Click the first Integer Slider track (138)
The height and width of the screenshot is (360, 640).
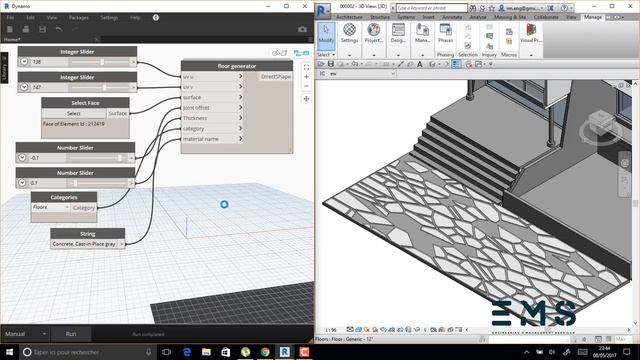[x=99, y=62]
